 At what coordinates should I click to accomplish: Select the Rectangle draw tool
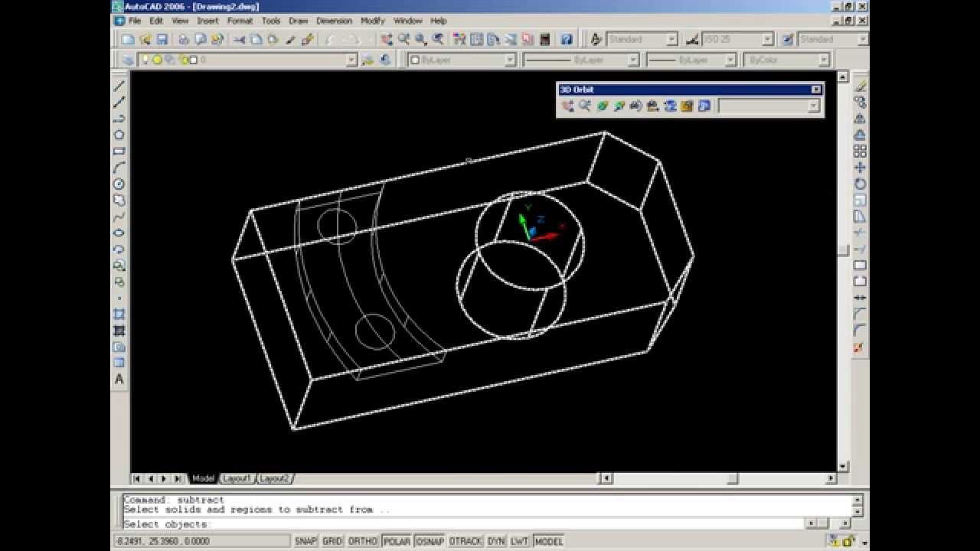coord(119,151)
